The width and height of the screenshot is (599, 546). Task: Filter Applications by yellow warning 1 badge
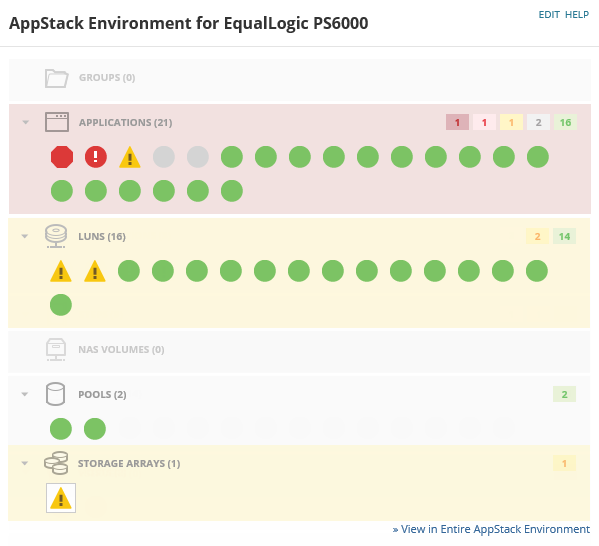[512, 122]
